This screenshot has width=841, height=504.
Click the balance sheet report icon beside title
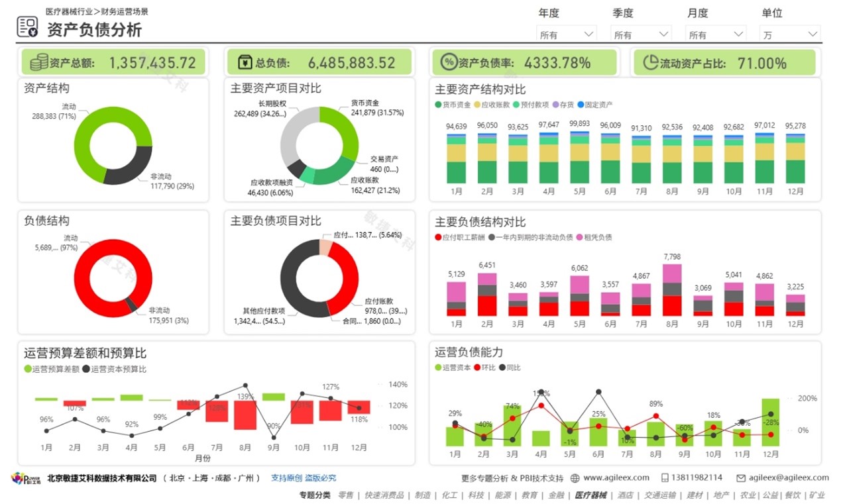[x=27, y=27]
